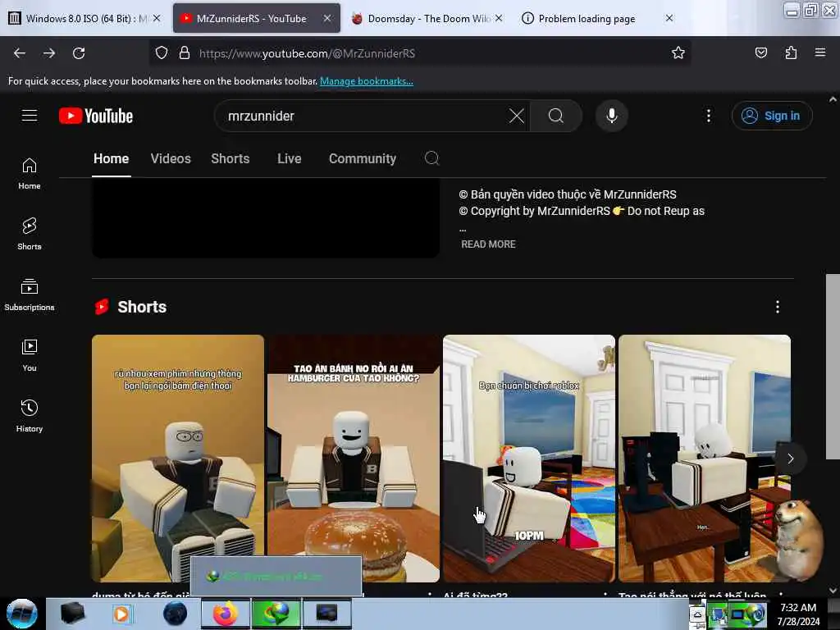Open the You section in sidebar

click(x=30, y=355)
